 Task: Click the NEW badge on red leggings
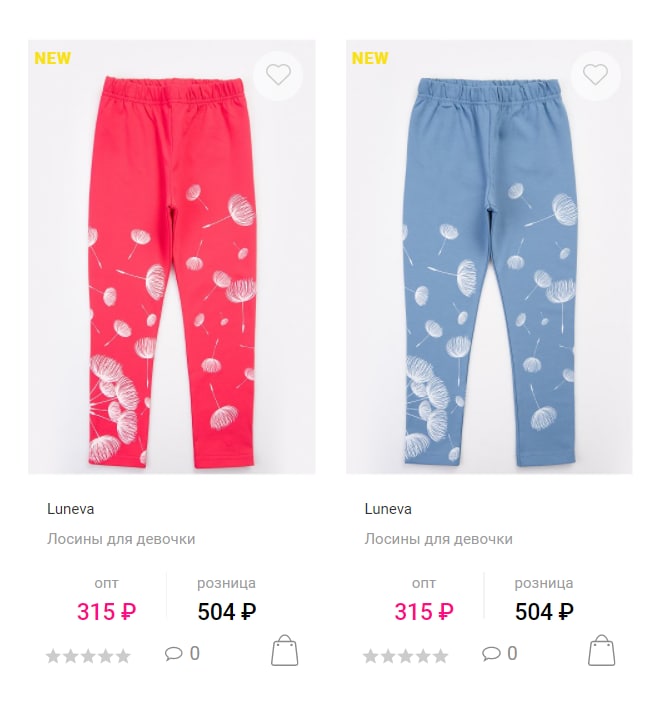pos(52,58)
